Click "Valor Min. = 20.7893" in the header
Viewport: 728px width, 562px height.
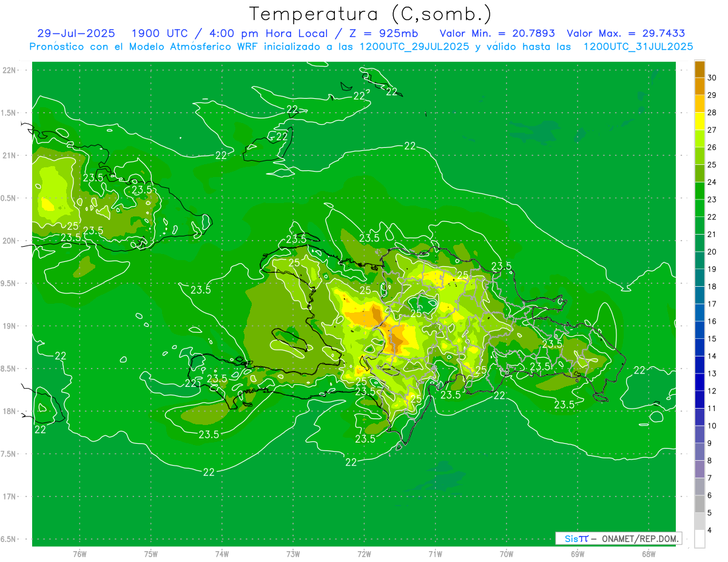(497, 33)
